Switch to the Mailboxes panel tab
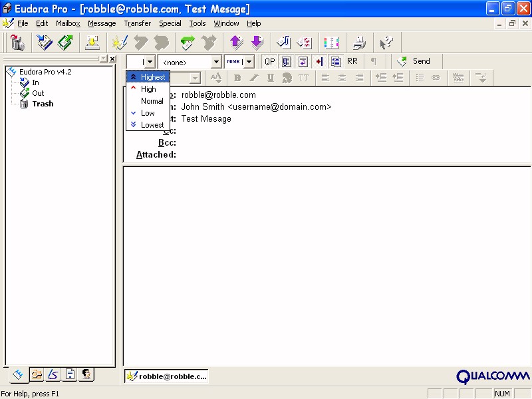This screenshot has width=532, height=399. (x=18, y=374)
